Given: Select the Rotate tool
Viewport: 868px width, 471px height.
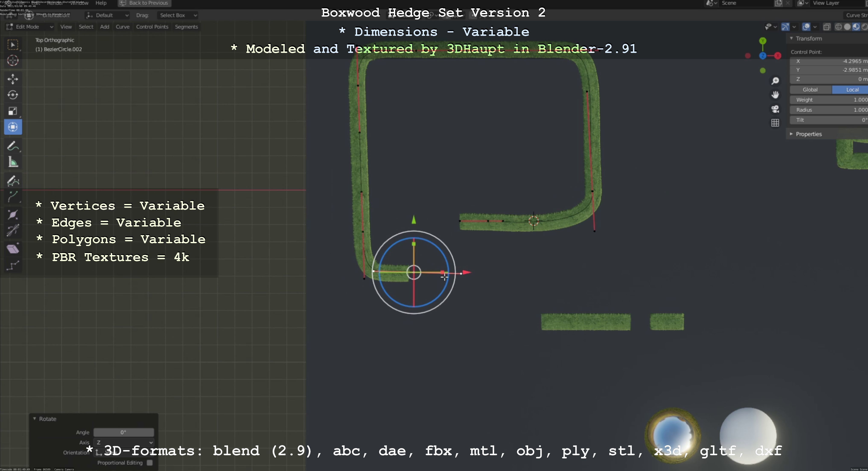Looking at the screenshot, I should [x=13, y=95].
